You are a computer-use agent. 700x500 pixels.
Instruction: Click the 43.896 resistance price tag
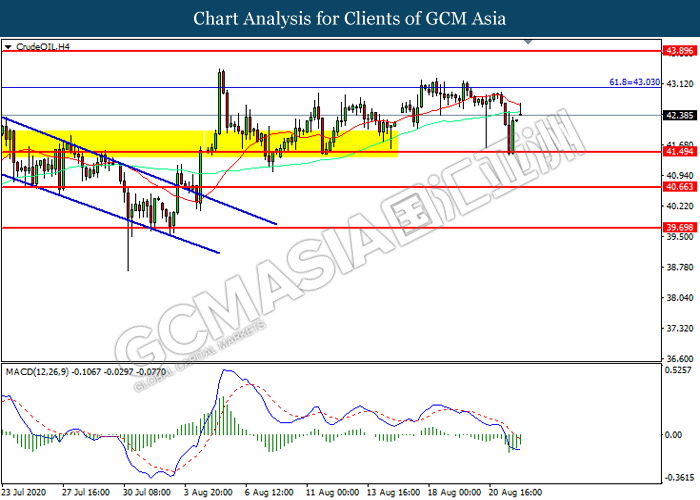pos(679,51)
